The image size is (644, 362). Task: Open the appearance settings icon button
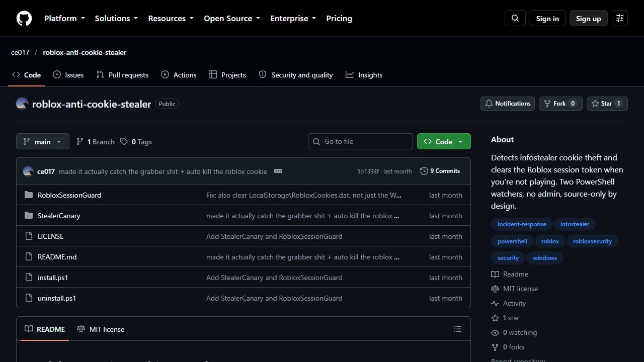(620, 19)
